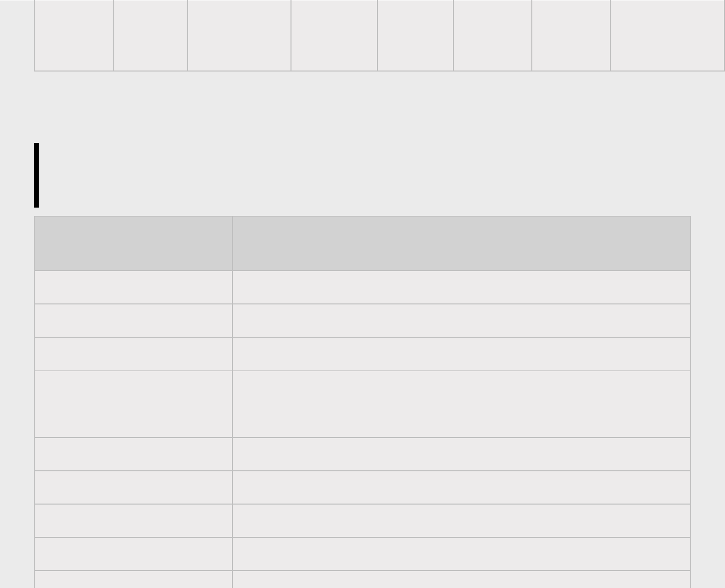Click second body row's left cell, lower table
Screen dimensions: 725x588
click(x=133, y=320)
